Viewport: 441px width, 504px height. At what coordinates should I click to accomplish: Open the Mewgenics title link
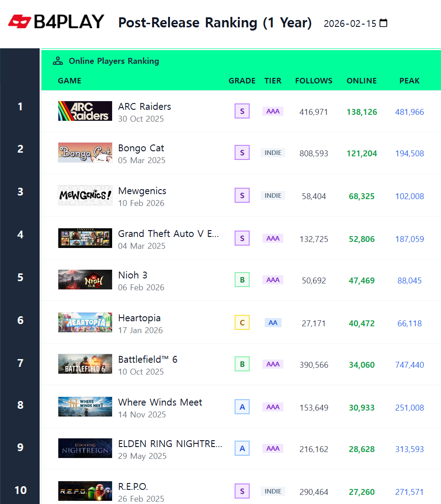142,190
